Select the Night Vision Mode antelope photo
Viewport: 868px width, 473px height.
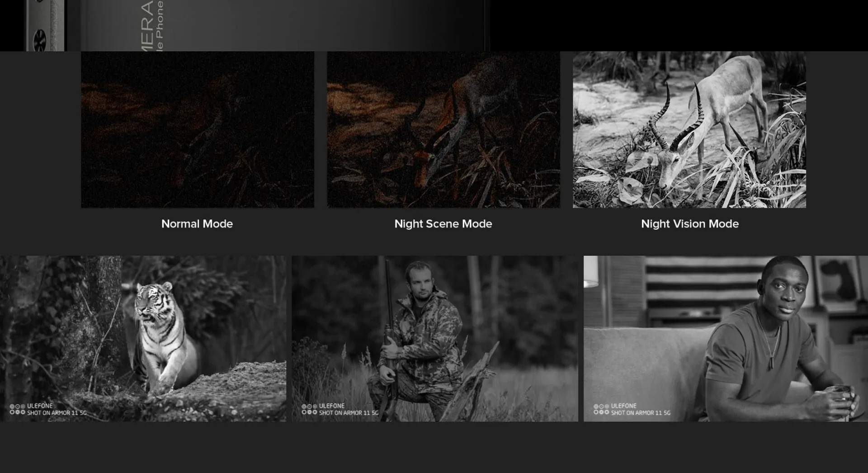point(689,129)
